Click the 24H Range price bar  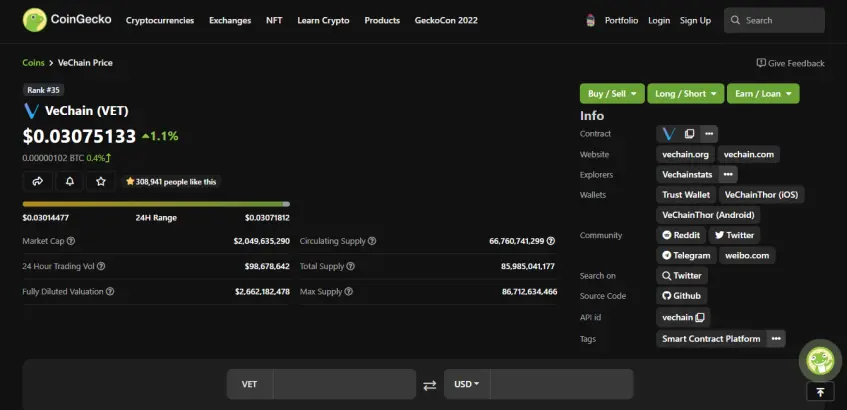[156, 204]
